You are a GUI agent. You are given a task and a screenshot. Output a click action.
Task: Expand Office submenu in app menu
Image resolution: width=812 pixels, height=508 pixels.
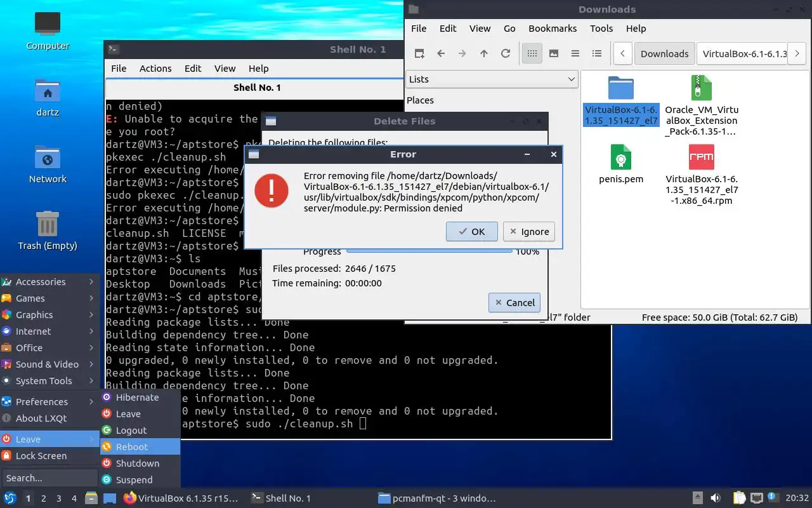(x=49, y=348)
